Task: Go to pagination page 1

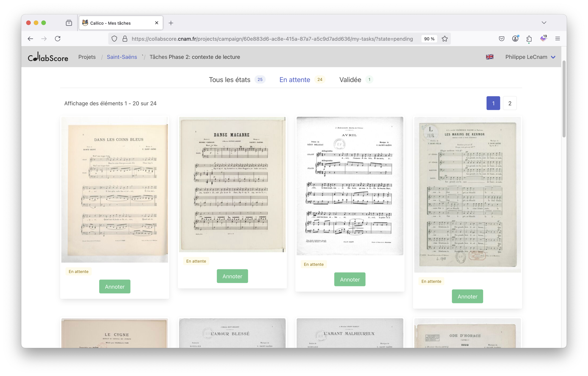Action: click(493, 103)
